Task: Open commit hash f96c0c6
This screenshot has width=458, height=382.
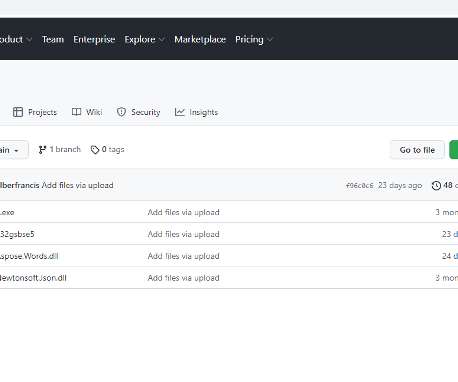Action: [x=359, y=185]
